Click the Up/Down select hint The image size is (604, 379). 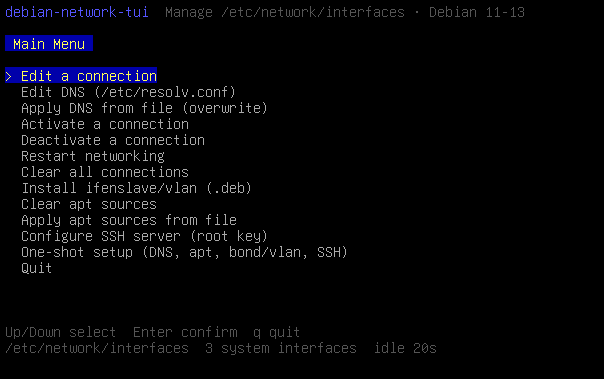[60, 332]
